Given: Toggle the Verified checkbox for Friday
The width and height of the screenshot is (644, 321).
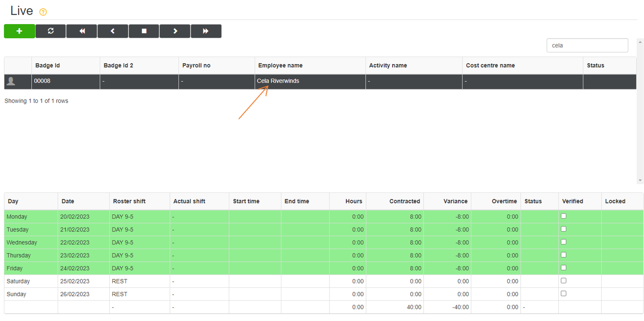Looking at the screenshot, I should (x=563, y=268).
